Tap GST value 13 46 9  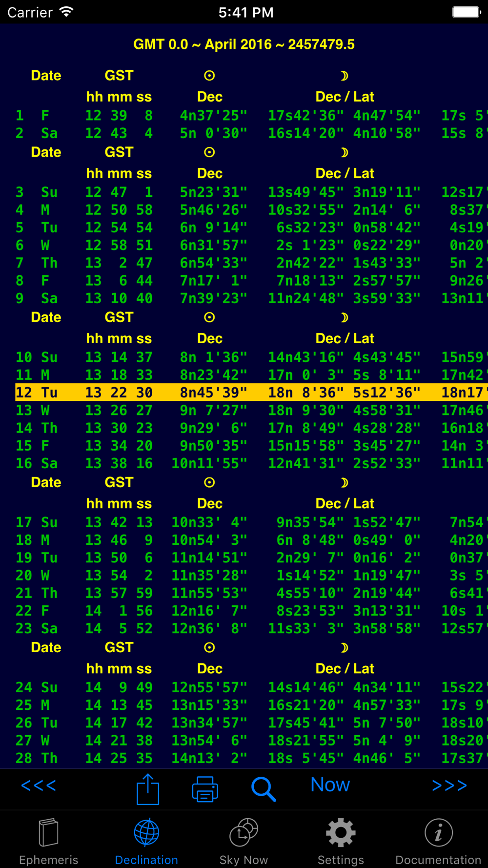pos(119,540)
